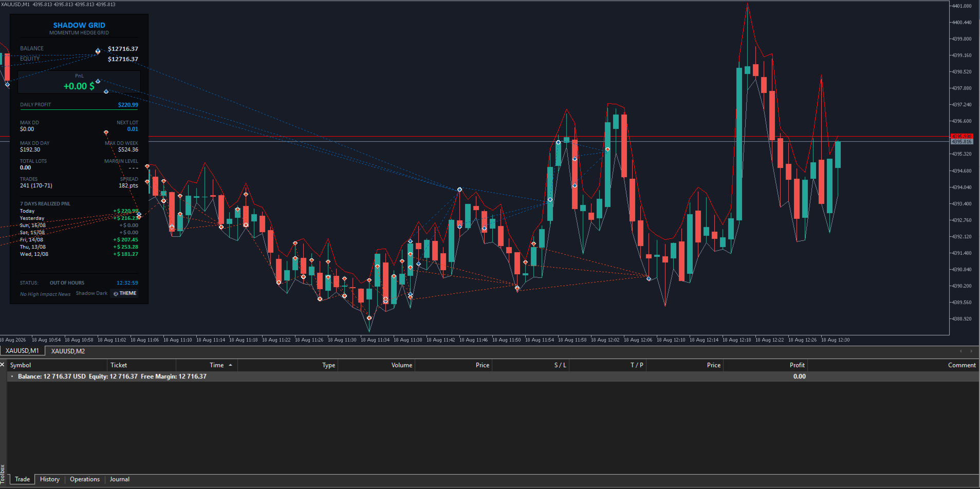The height and width of the screenshot is (489, 980).
Task: Click the gray current price label on axis
Action: pos(961,142)
